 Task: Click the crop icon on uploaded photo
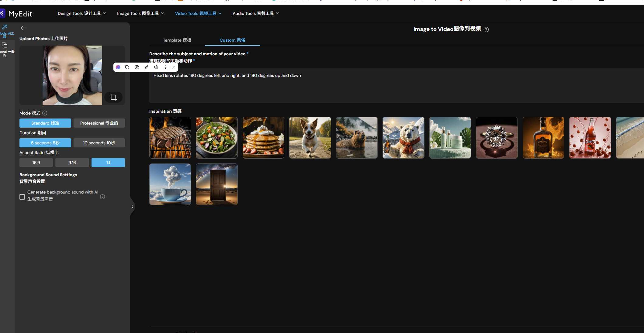click(x=113, y=97)
